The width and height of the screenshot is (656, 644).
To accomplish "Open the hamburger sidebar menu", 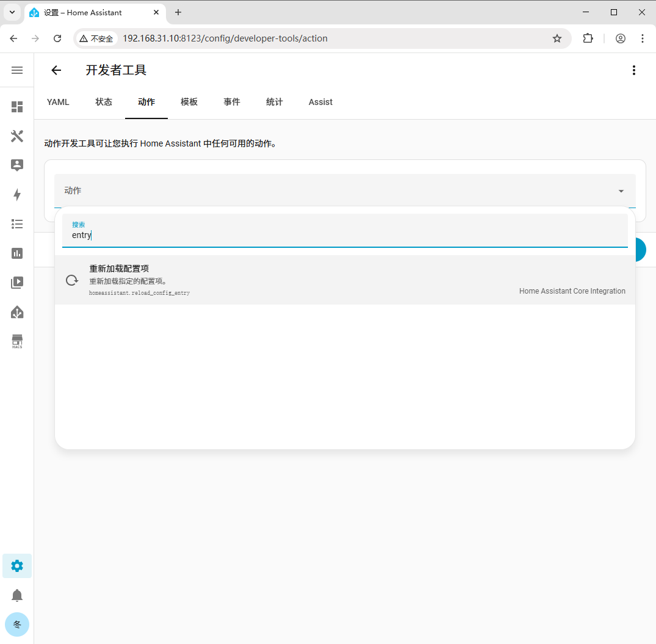I will (16, 70).
